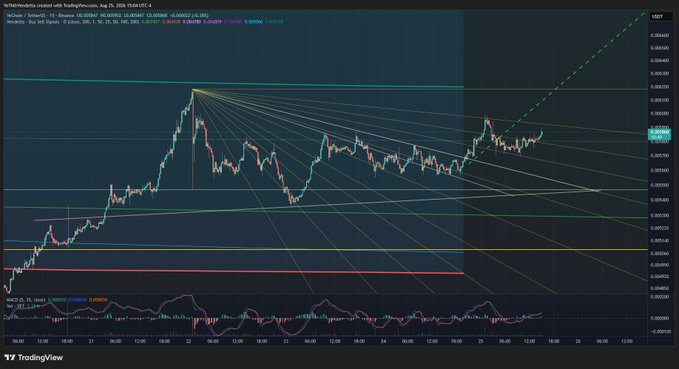
Task: Click the Vol VET volume legend
Action: [x=16, y=306]
